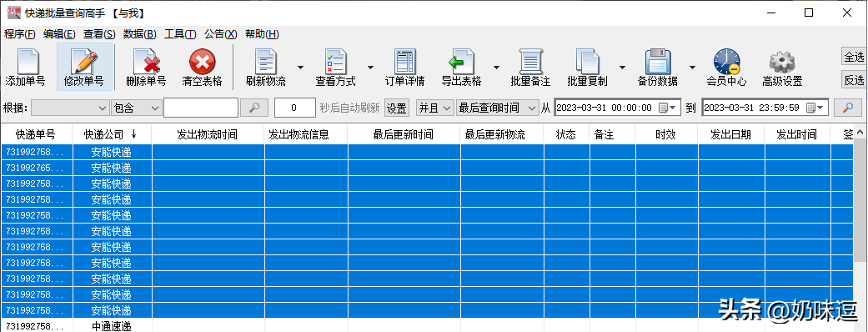Select the row with tracking number 731992765...

pyautogui.click(x=428, y=168)
